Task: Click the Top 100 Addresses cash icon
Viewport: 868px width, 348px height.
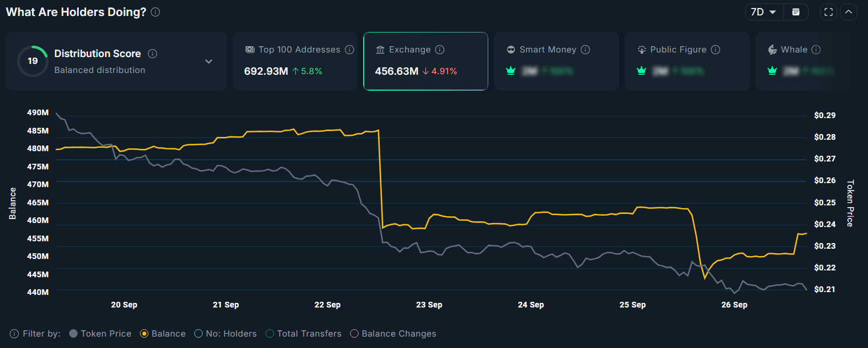Action: click(250, 49)
